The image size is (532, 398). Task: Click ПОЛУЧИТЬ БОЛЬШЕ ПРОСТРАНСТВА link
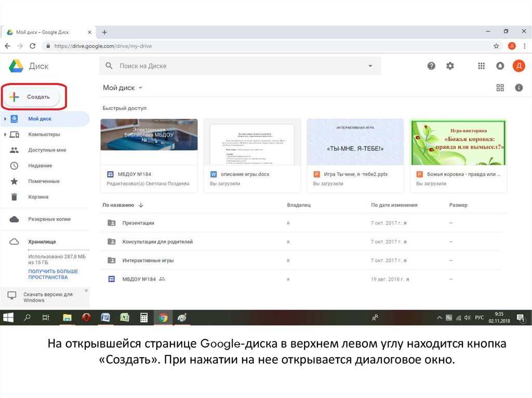(53, 275)
